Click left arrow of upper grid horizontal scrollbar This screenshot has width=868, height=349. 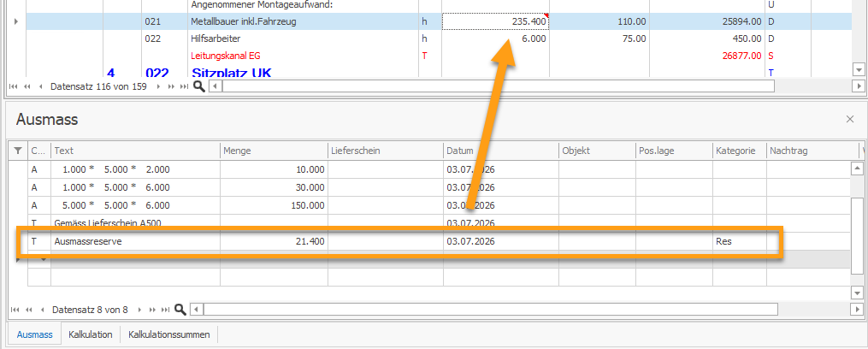click(x=215, y=86)
